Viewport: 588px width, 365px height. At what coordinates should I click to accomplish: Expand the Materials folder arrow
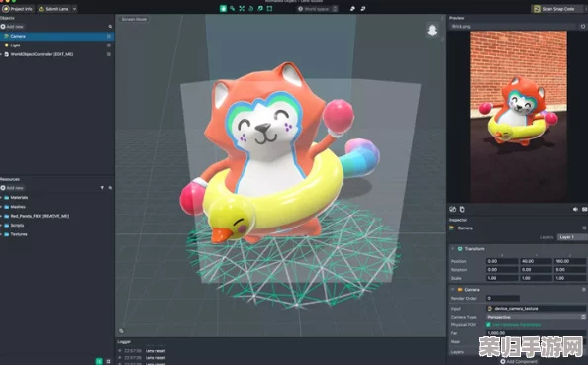pyautogui.click(x=2, y=198)
